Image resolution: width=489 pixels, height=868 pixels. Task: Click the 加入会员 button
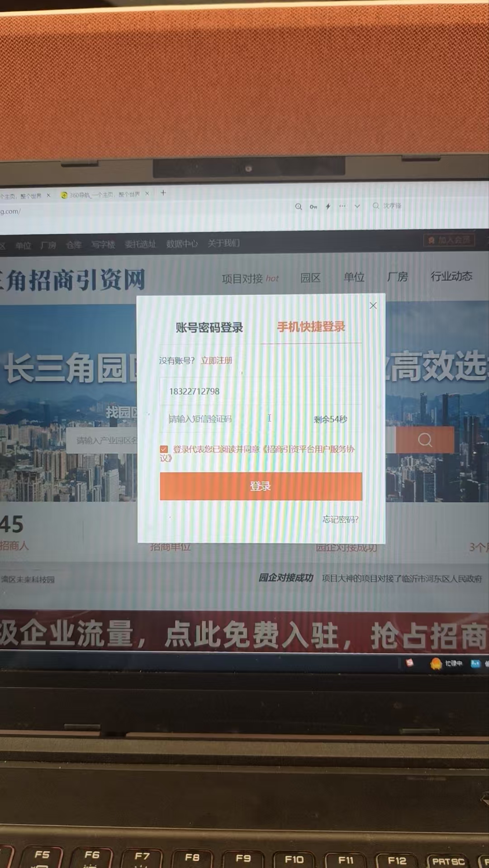(449, 240)
